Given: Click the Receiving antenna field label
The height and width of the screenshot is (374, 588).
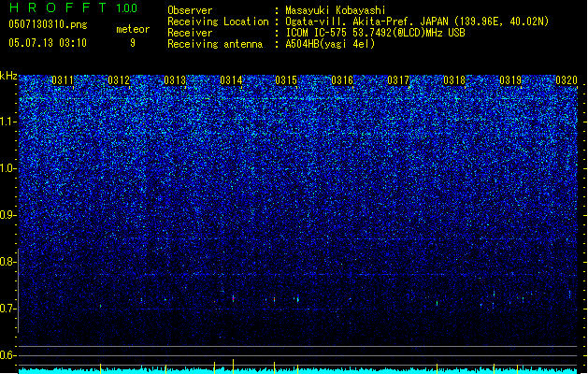Looking at the screenshot, I should coord(215,44).
